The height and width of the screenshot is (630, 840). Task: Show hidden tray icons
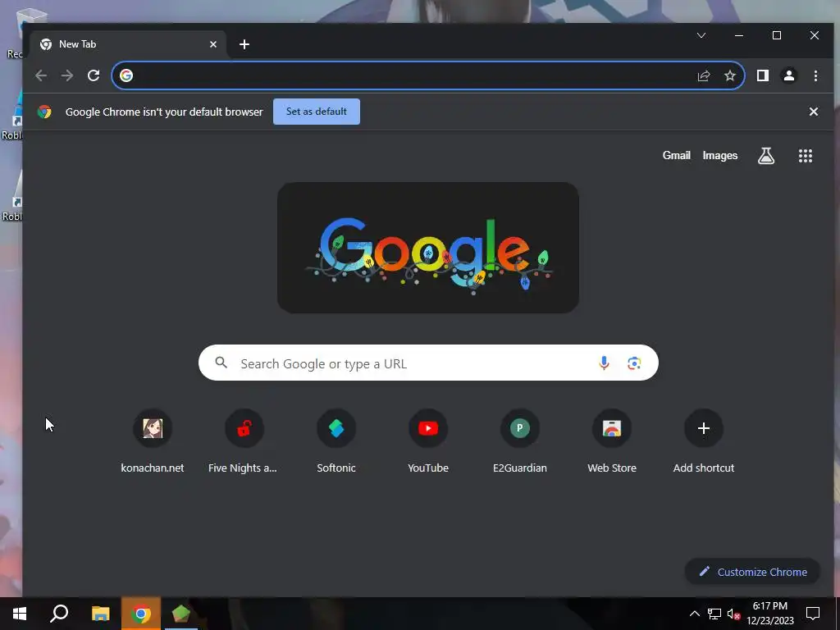tap(694, 614)
